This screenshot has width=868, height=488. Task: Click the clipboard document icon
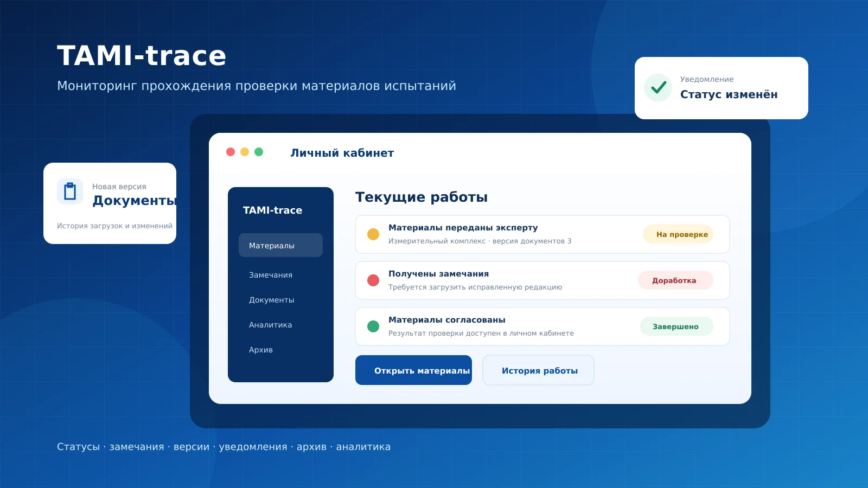[70, 191]
